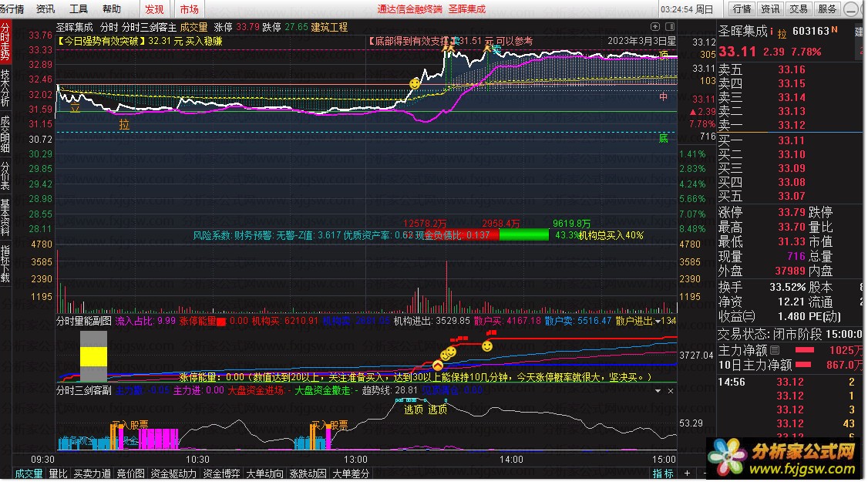The width and height of the screenshot is (868, 482).
Task: Click the up-arrow smiley in 分时量能副图
Action: coord(437,366)
